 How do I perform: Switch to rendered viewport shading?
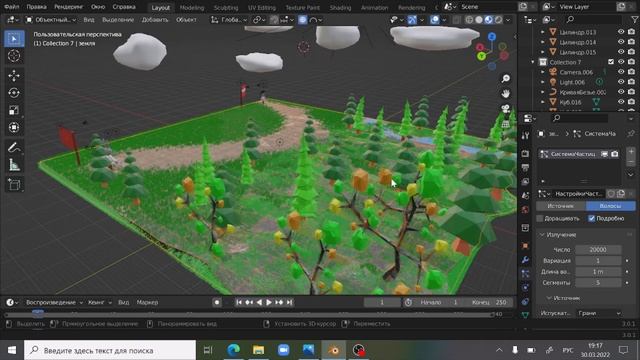tap(499, 20)
